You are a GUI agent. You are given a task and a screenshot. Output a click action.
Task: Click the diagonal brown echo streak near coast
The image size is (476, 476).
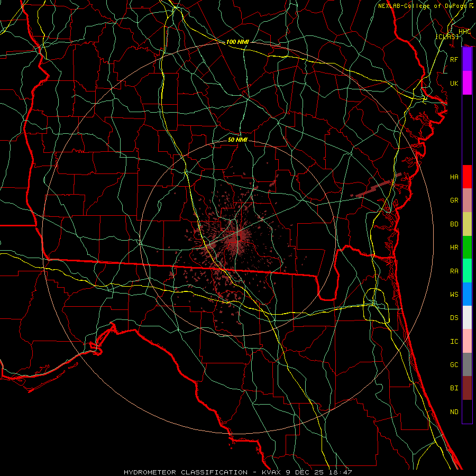coord(377,185)
